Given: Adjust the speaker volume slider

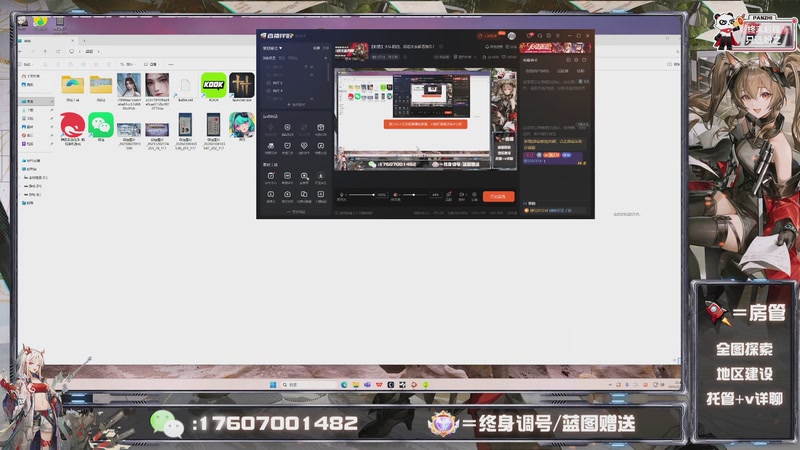Looking at the screenshot, I should 415,195.
